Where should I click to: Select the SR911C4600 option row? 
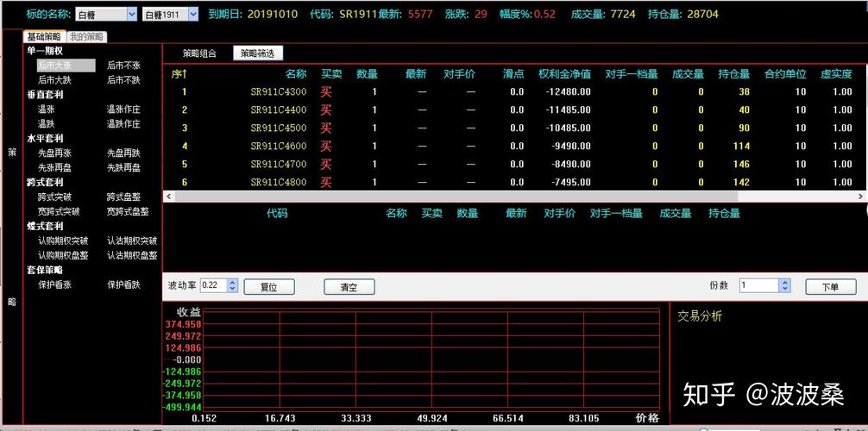tap(278, 146)
